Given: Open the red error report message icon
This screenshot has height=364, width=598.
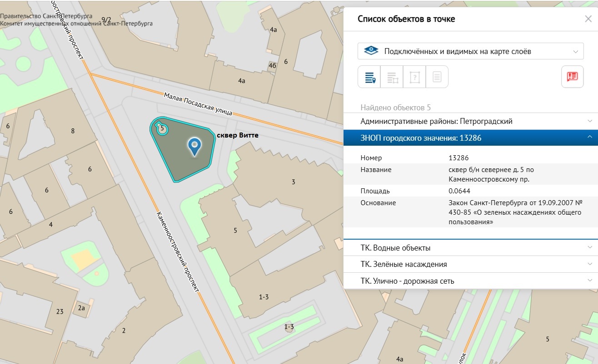Looking at the screenshot, I should (x=573, y=77).
